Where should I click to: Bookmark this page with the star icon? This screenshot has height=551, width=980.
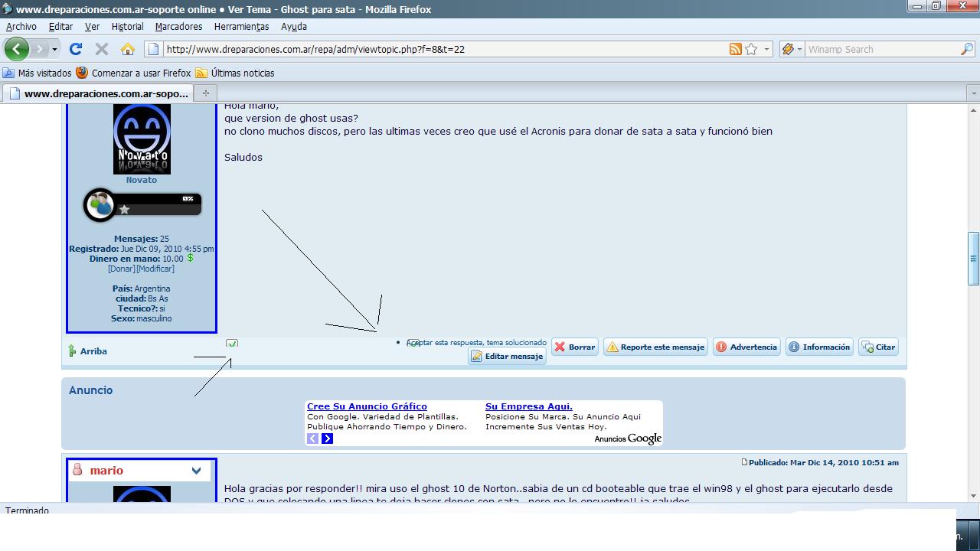751,49
